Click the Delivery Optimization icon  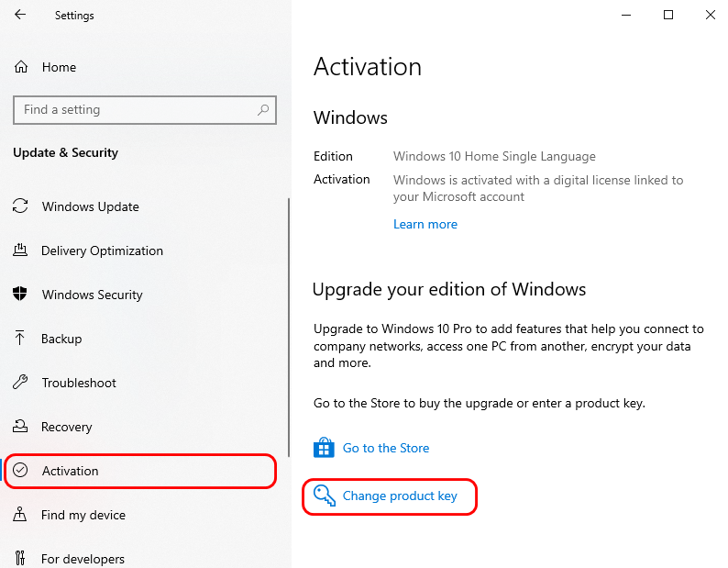(x=20, y=251)
